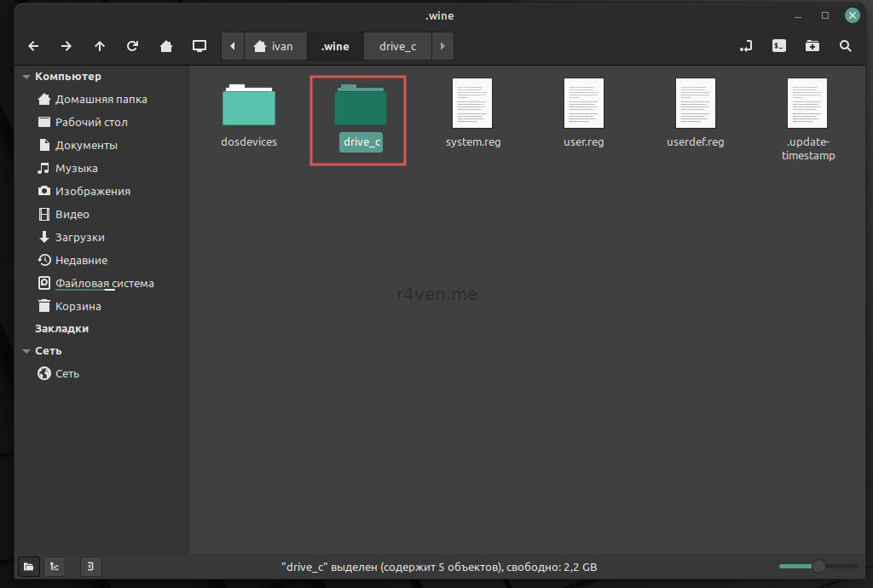This screenshot has height=588, width=873.
Task: Open Загрузки in the sidebar
Action: pyautogui.click(x=79, y=237)
